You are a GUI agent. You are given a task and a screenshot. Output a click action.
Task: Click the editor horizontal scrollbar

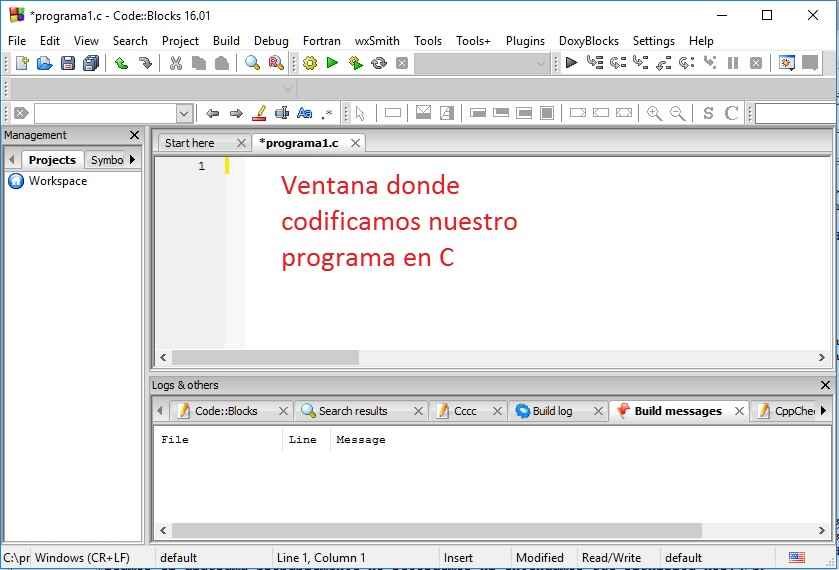266,357
